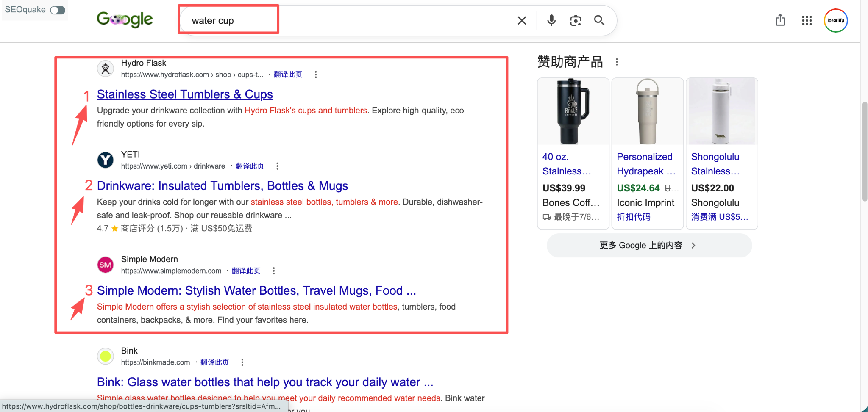
Task: Open the Google logo homepage
Action: pos(125,19)
